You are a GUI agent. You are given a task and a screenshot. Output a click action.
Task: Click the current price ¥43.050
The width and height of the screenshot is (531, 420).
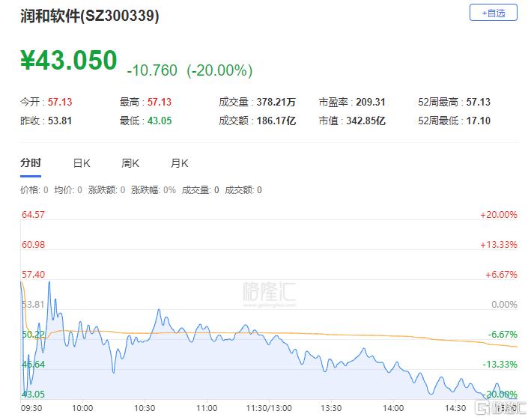(69, 60)
